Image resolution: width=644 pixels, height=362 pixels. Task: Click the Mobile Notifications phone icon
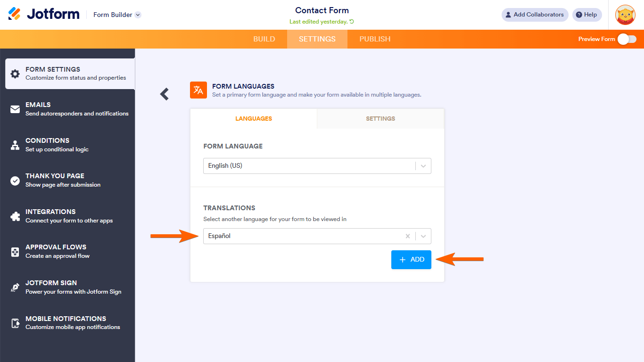(15, 323)
